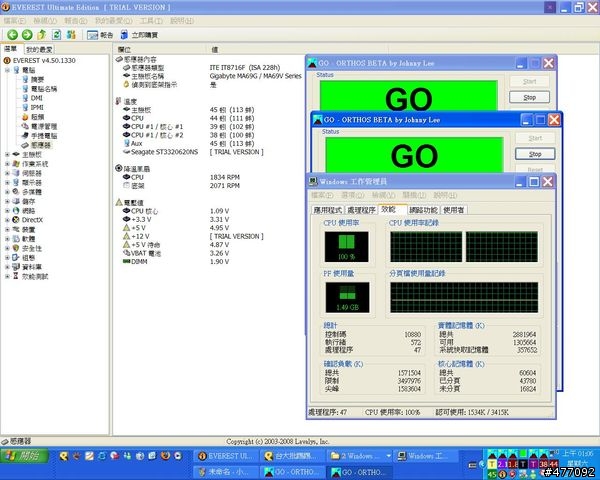Viewport: 600px width, 480px height.
Task: Switch to 選單 (Menu) panel tab
Action: 11,49
